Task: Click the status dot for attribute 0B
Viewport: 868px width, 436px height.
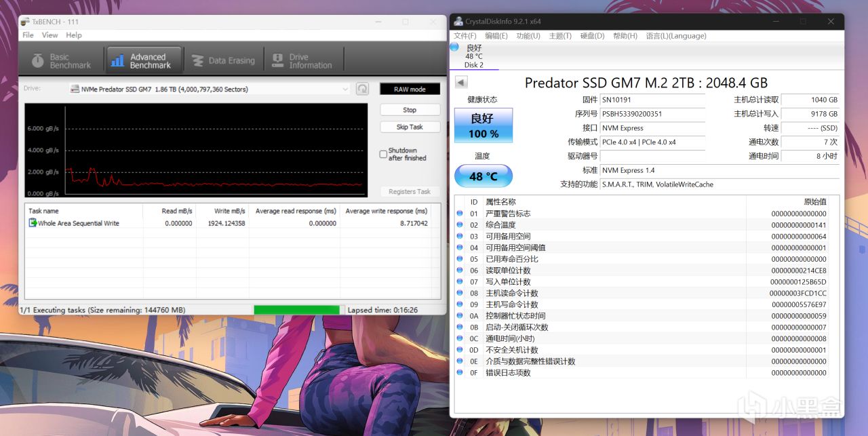Action: [460, 327]
